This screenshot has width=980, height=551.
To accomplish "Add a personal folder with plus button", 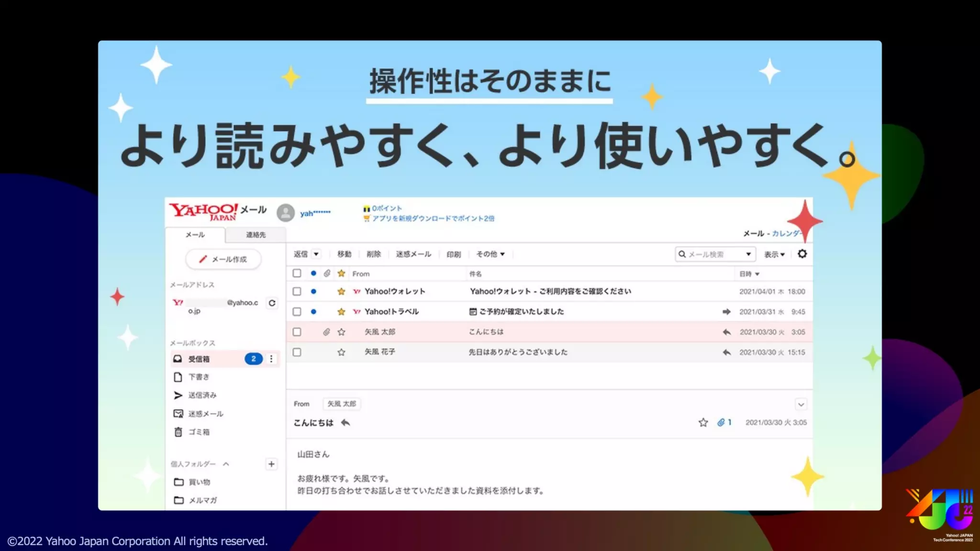I will [x=271, y=464].
